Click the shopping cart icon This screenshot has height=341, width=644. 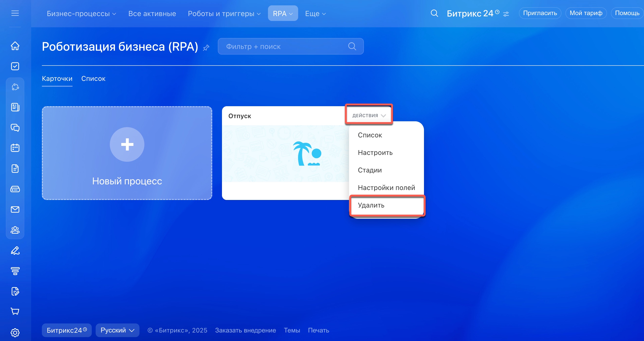(15, 312)
